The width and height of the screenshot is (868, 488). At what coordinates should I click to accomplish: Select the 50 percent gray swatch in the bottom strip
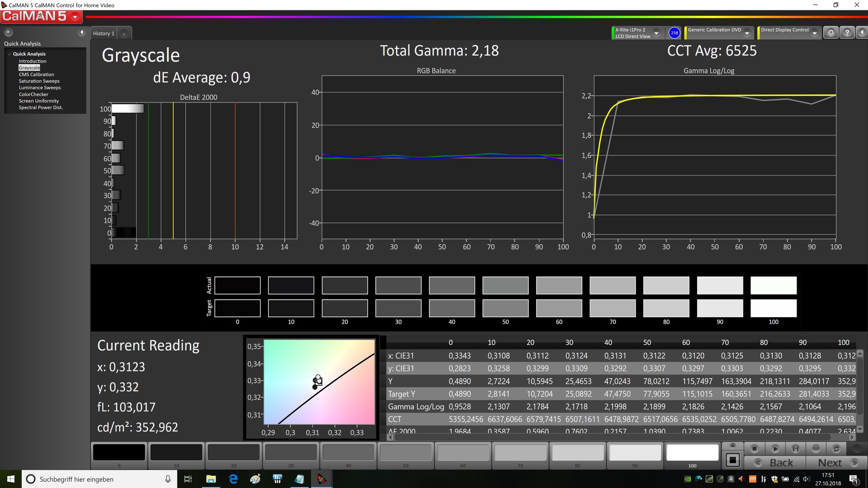pyautogui.click(x=406, y=452)
